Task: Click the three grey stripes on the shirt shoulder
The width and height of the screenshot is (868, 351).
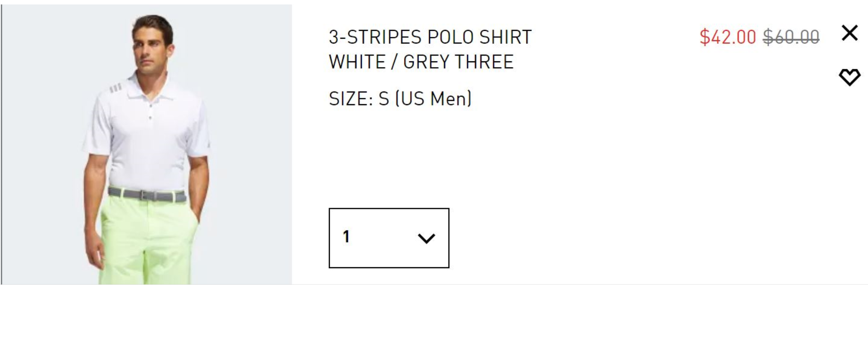Action: pos(115,88)
